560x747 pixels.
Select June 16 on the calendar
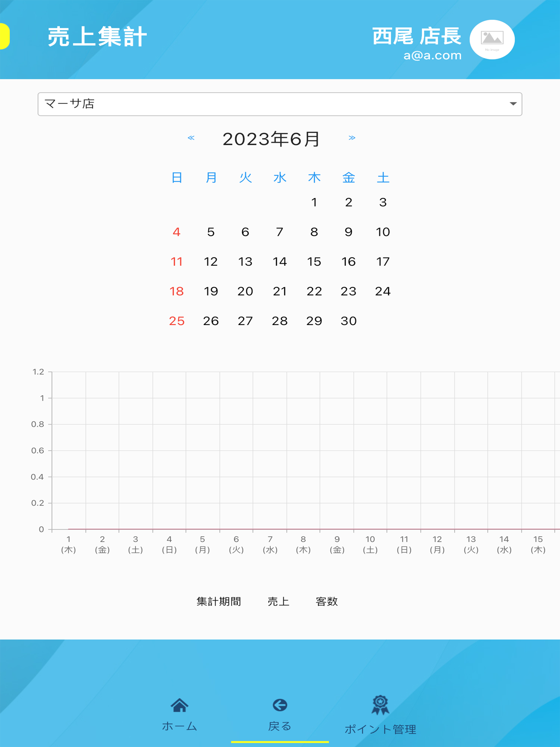click(x=349, y=262)
